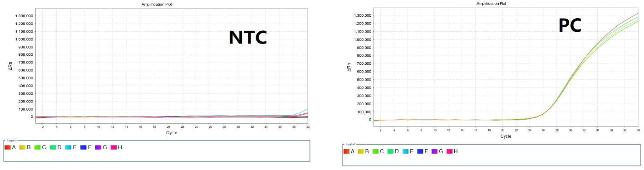Screen dimensions: 644x170
Task: Click the red A swatch in NTC legend
Action: coord(8,147)
